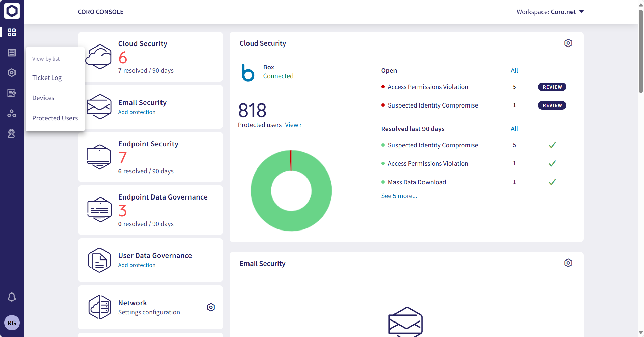Click the RG user avatar

pyautogui.click(x=12, y=323)
